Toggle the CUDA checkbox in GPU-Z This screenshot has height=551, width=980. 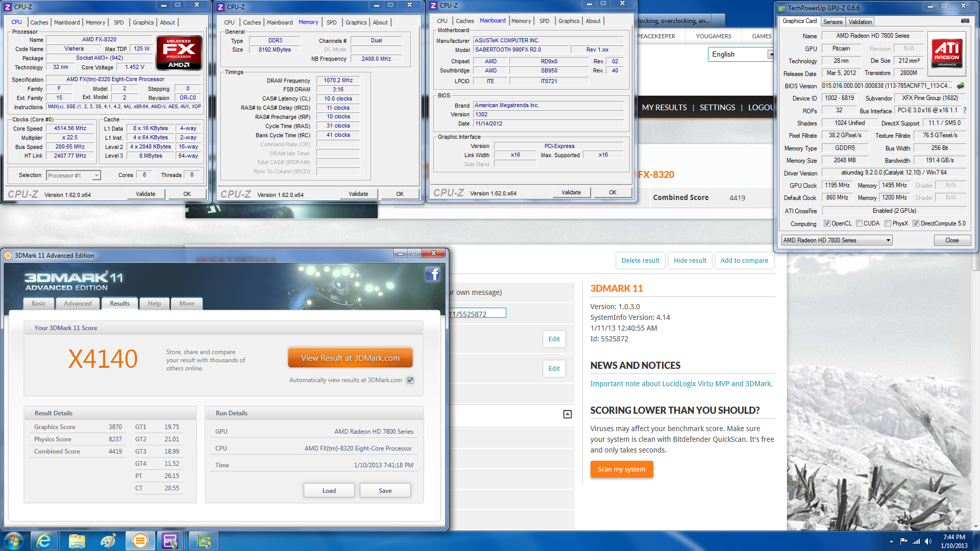point(859,223)
